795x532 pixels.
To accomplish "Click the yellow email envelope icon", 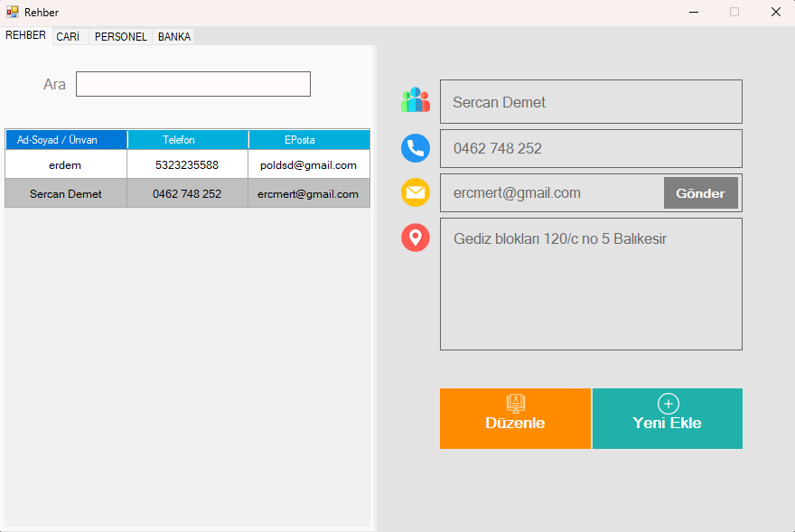I will 416,192.
